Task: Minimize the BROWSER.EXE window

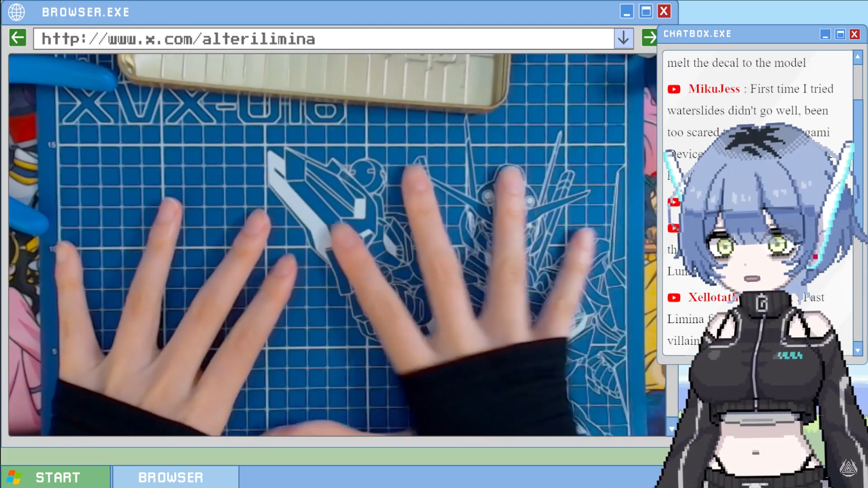Action: click(x=627, y=11)
